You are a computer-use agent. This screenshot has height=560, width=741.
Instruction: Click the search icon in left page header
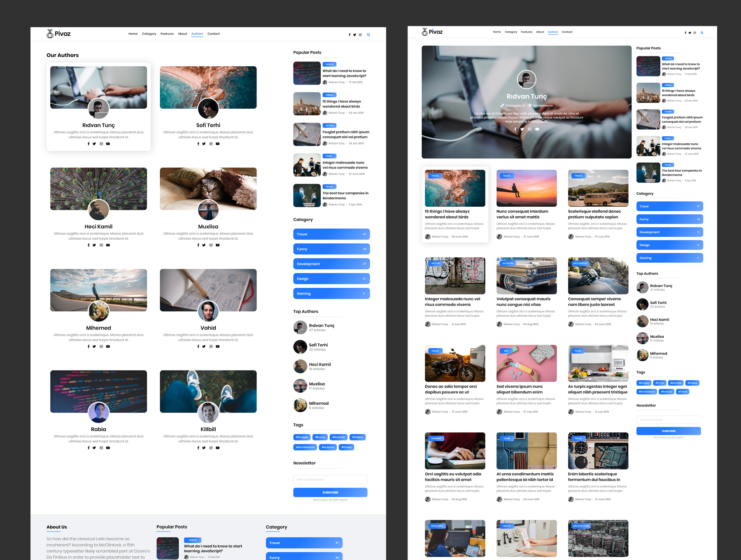(x=368, y=35)
